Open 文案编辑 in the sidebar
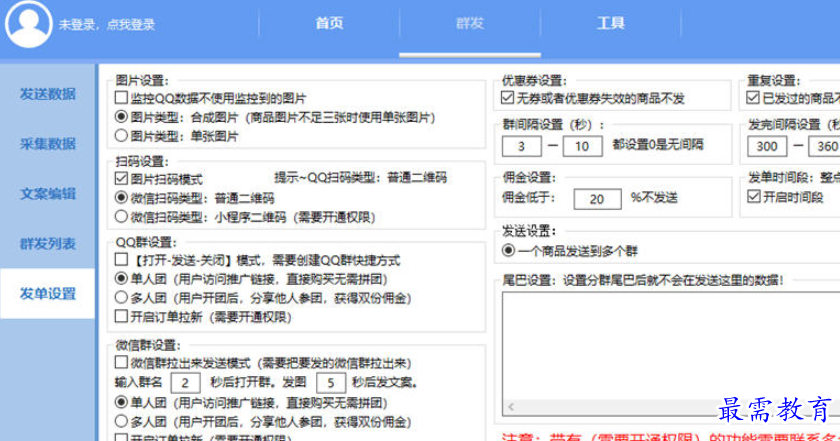The image size is (840, 441). point(48,193)
